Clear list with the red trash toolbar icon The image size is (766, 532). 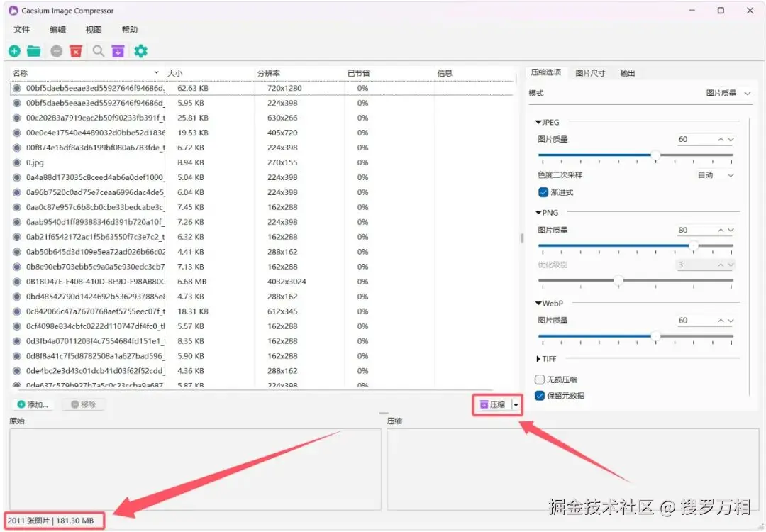(x=76, y=51)
